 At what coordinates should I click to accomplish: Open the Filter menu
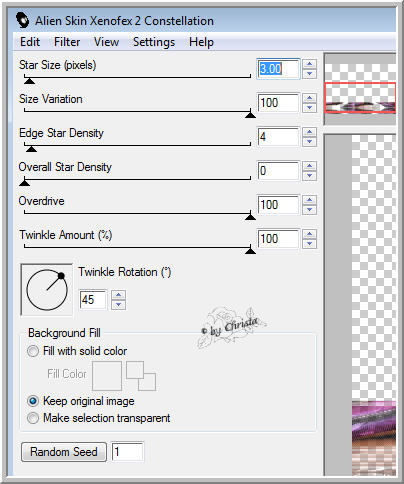(x=67, y=42)
